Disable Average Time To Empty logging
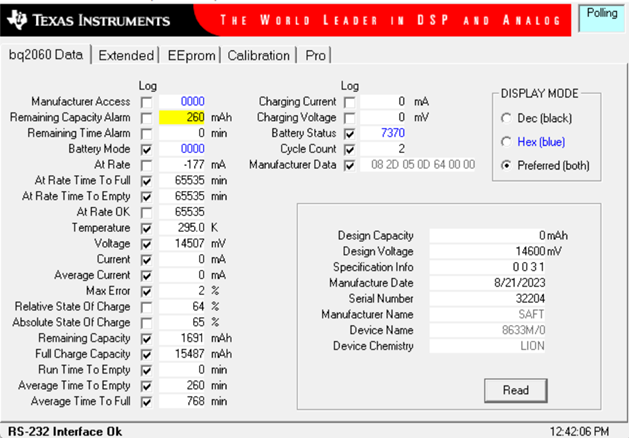This screenshot has width=629, height=438. pyautogui.click(x=146, y=386)
